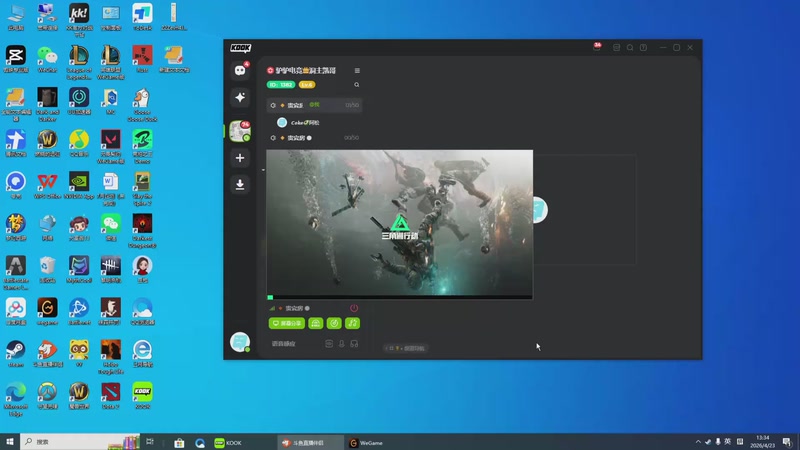Select the first voice channel showing 01/50
800x450 pixels.
click(x=314, y=105)
